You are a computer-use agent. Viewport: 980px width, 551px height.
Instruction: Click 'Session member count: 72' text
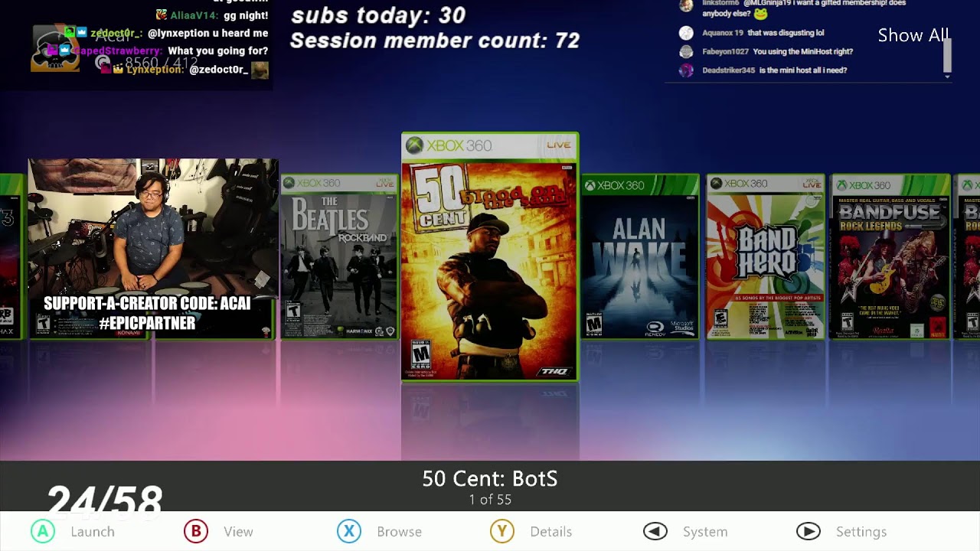click(x=435, y=41)
